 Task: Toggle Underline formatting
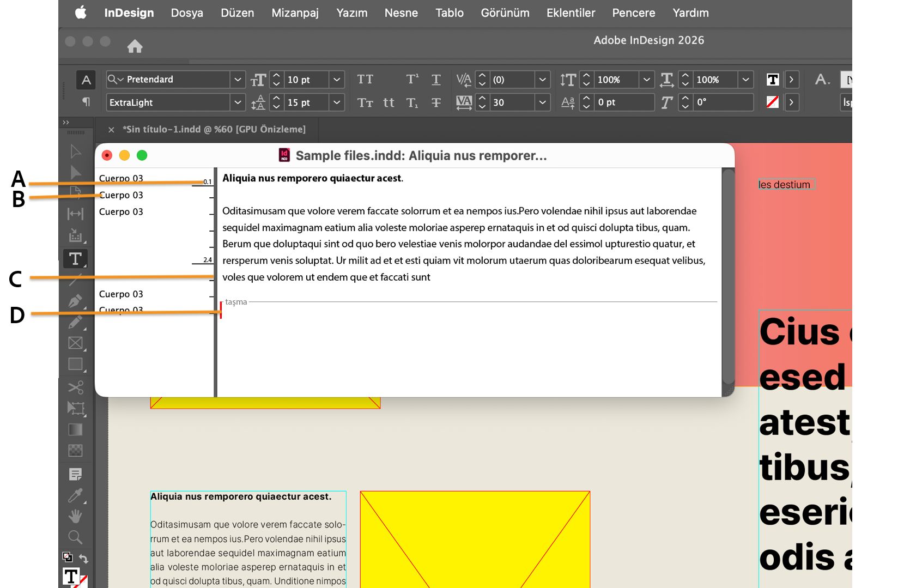coord(436,80)
